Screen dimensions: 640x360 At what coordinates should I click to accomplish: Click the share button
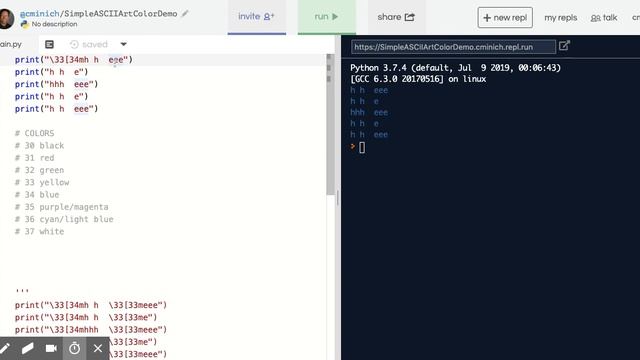click(x=396, y=17)
